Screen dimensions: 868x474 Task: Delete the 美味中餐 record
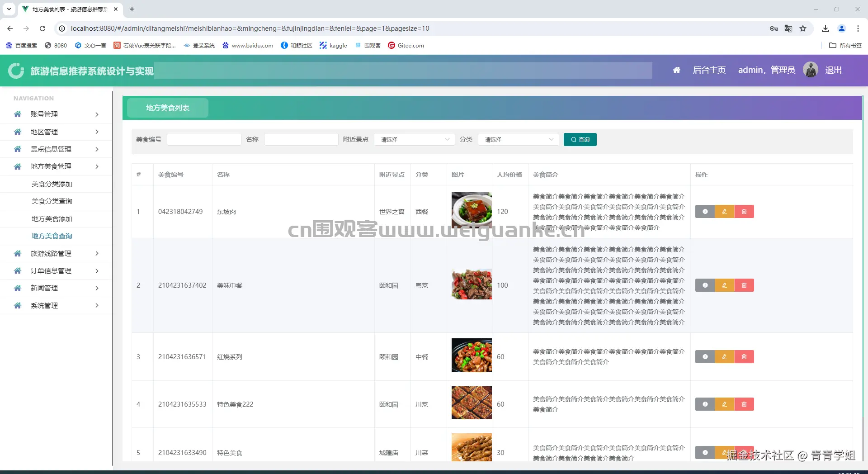point(744,285)
